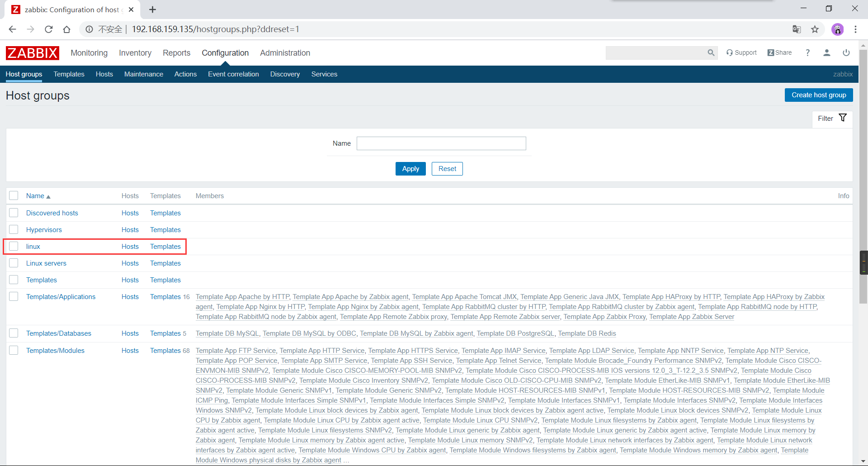
Task: Go back with browser back arrow
Action: tap(13, 29)
